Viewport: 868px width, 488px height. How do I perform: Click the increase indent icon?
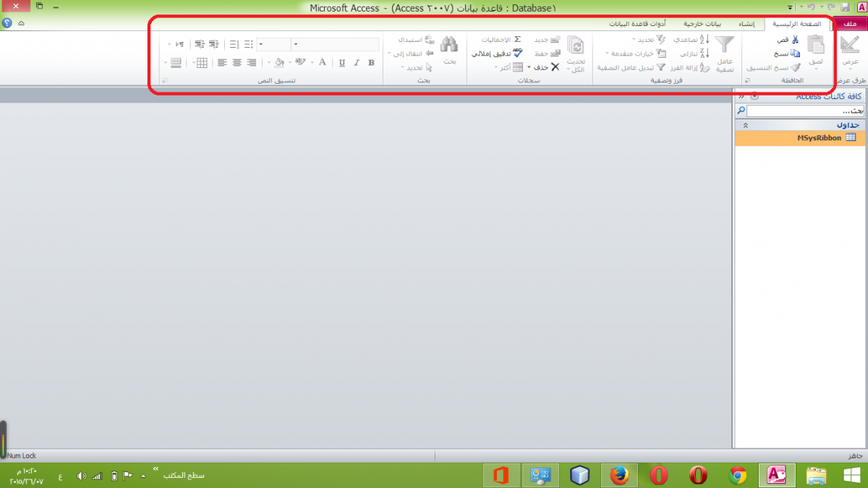coord(213,44)
